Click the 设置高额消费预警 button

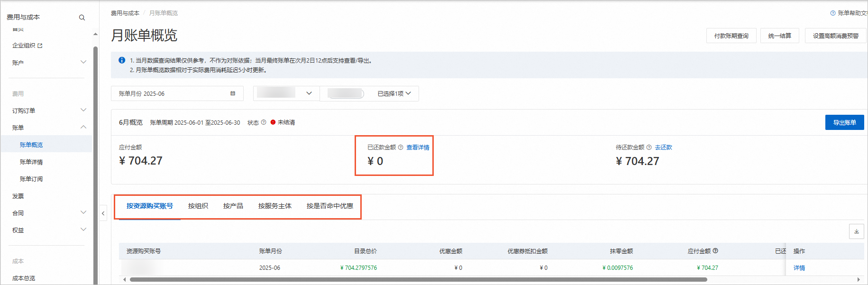[836, 36]
